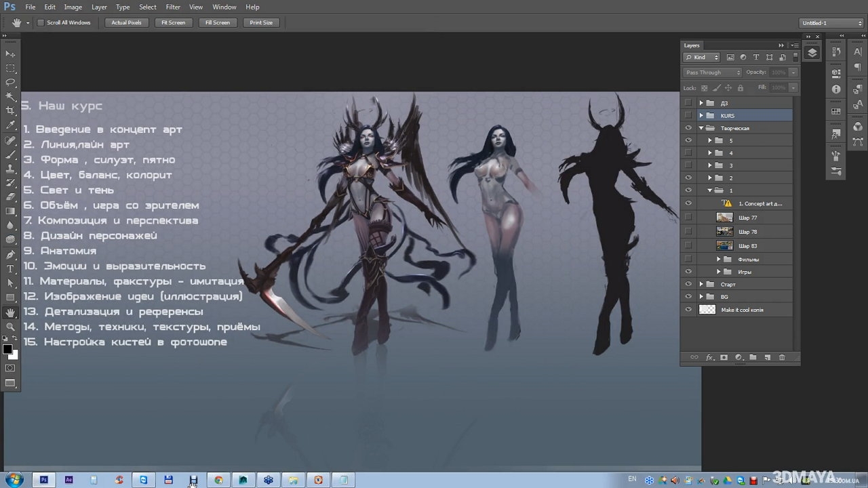The height and width of the screenshot is (488, 868).
Task: Open the Windows Start menu
Action: [x=14, y=480]
